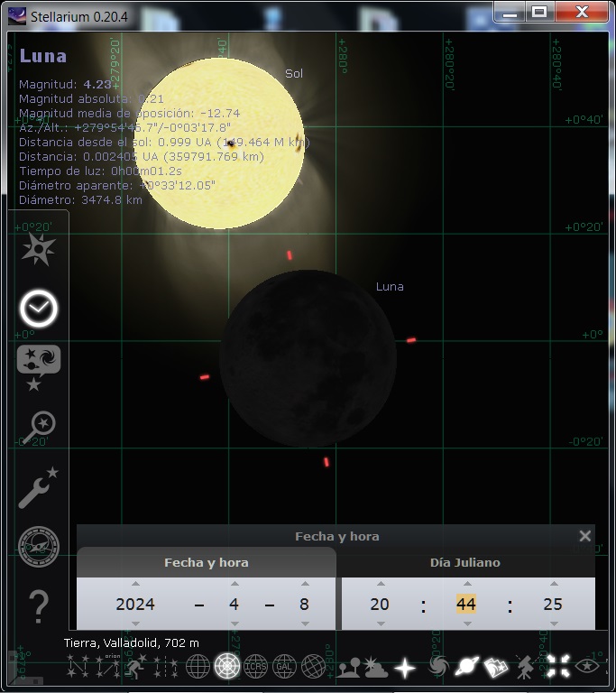Toggle the GAL galactic grid icon

[x=284, y=666]
